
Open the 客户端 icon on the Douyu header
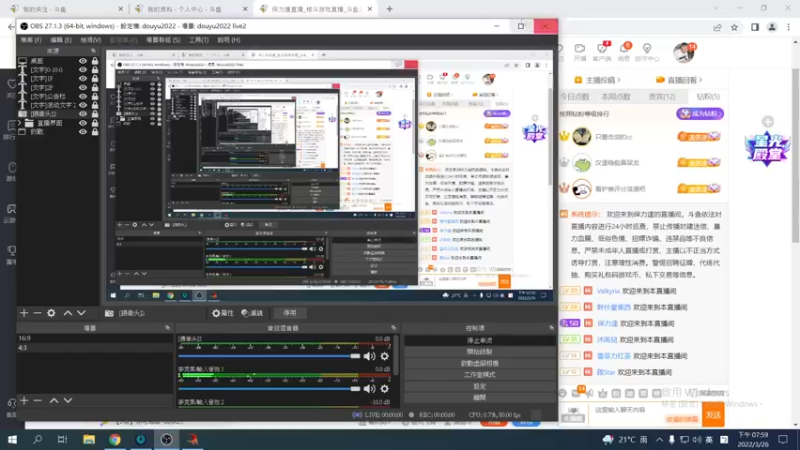point(602,52)
